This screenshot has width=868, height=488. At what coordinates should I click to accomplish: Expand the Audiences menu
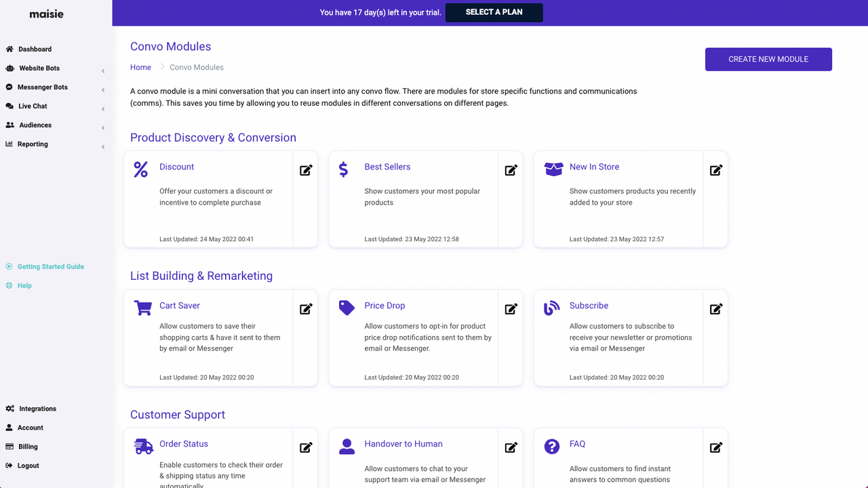tap(34, 125)
